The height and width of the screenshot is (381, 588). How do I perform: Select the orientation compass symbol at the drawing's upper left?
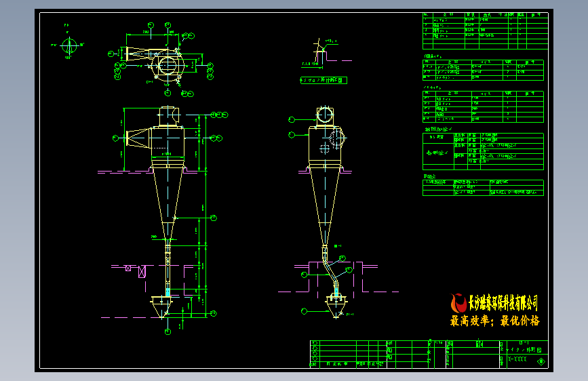(x=69, y=47)
